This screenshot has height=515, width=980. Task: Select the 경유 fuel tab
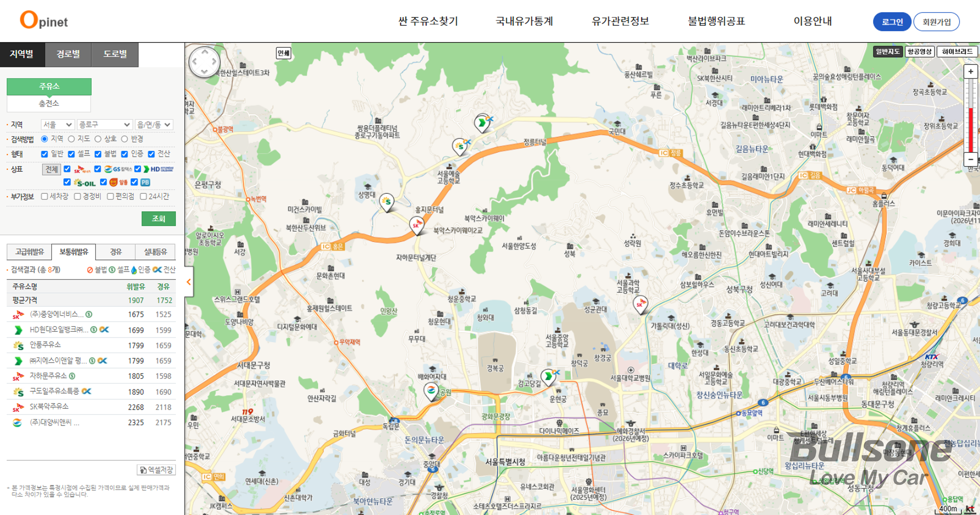coord(116,251)
